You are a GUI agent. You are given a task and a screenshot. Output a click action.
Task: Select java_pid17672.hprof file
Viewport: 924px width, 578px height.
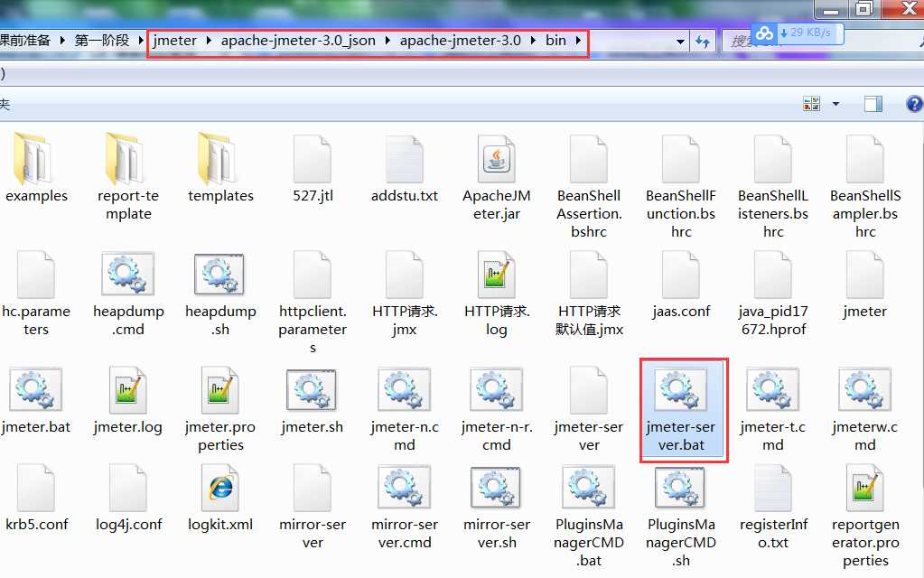pyautogui.click(x=772, y=293)
